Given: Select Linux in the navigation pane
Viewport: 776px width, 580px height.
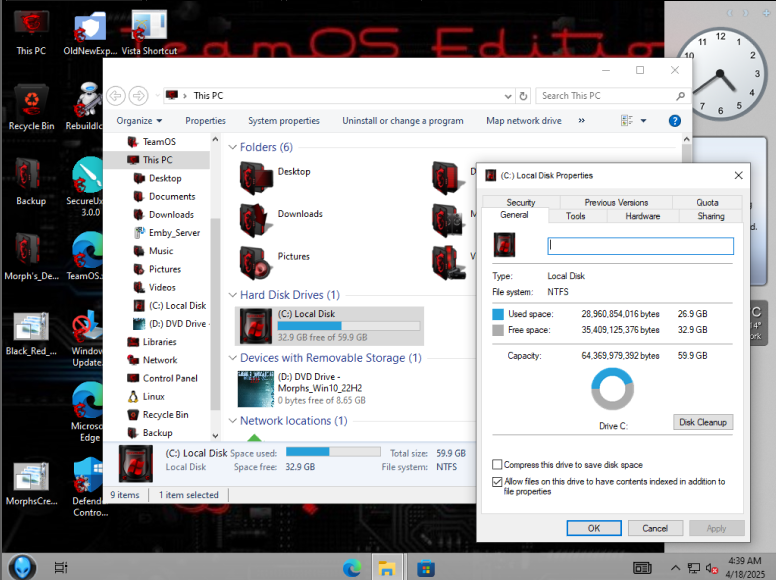Looking at the screenshot, I should (x=153, y=396).
